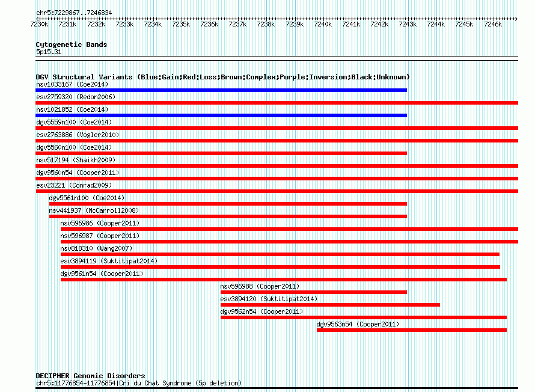
Task: Select the red bar under dgv9563n54
Action: (412, 330)
